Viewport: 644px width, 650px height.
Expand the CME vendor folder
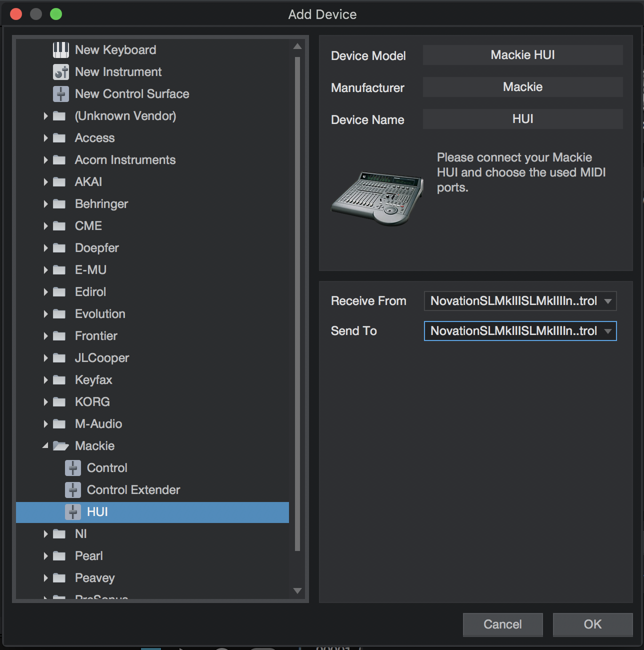click(x=45, y=226)
